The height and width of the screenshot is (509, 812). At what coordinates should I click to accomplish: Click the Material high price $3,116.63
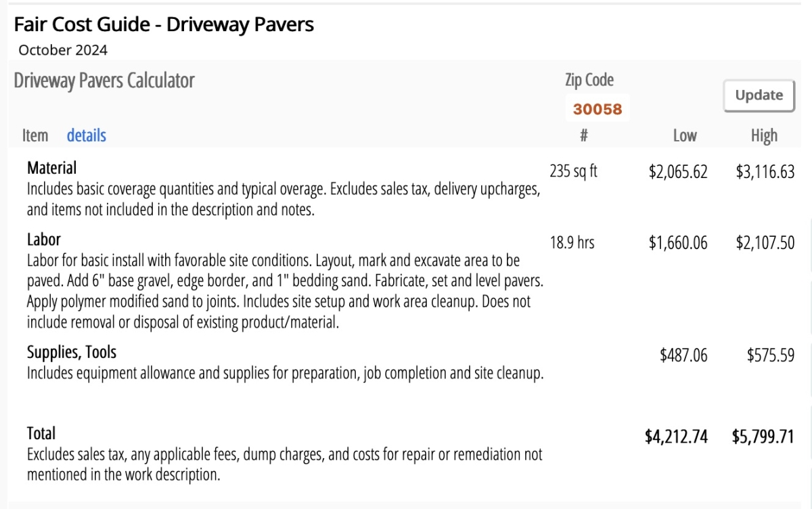(x=765, y=172)
